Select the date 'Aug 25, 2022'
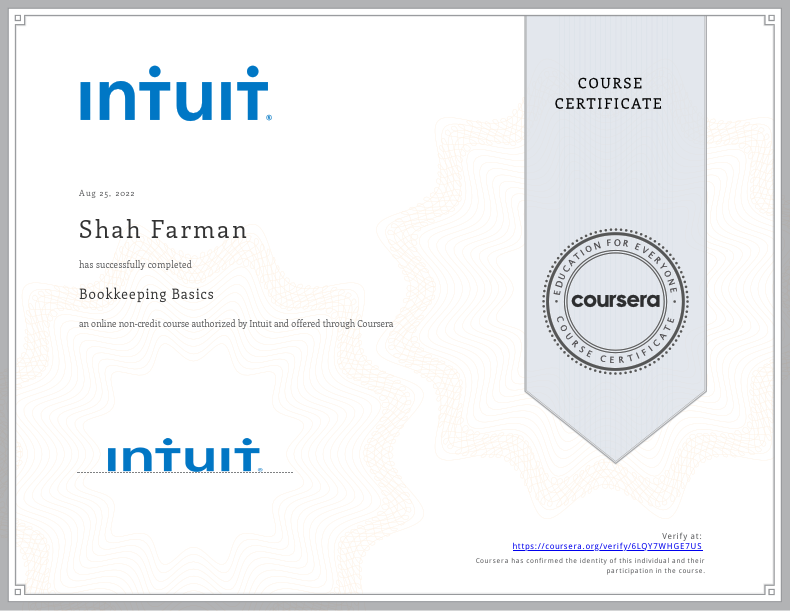The image size is (792, 612). [x=107, y=193]
